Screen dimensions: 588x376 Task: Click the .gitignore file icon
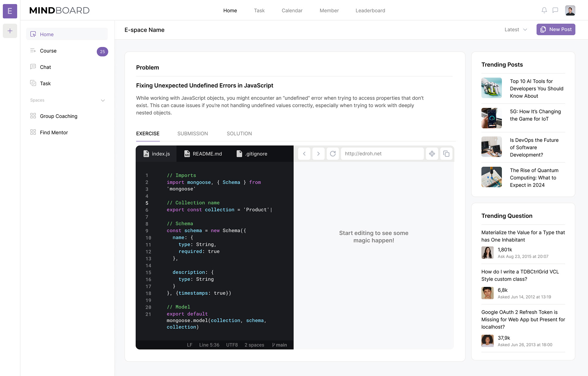239,154
